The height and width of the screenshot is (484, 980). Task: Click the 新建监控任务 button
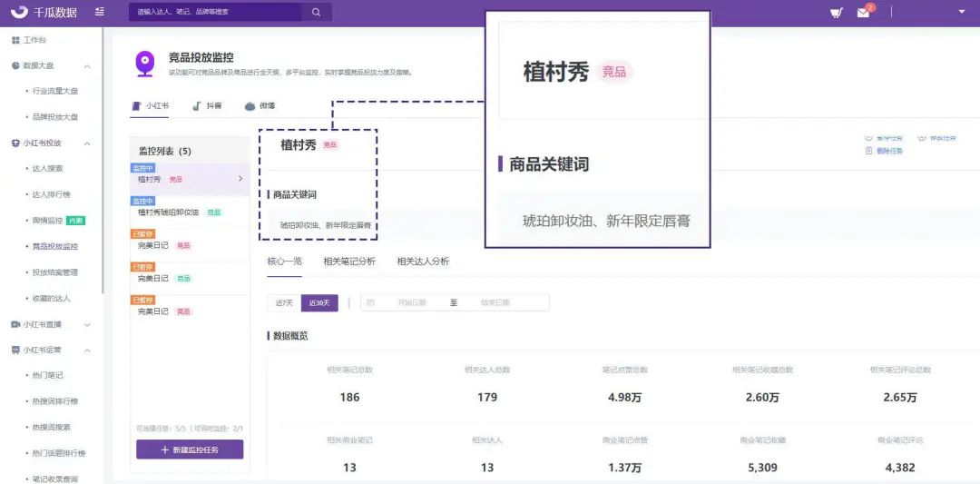tap(190, 449)
